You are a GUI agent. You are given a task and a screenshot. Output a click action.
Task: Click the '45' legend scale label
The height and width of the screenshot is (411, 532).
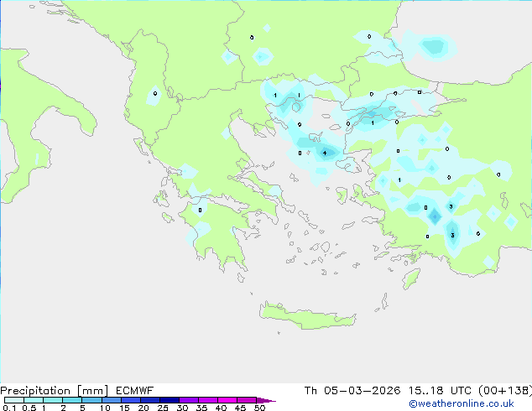coord(240,408)
